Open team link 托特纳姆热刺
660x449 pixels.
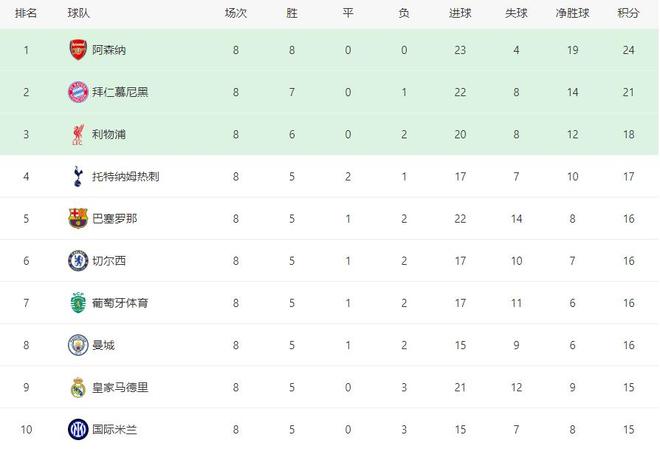(125, 176)
